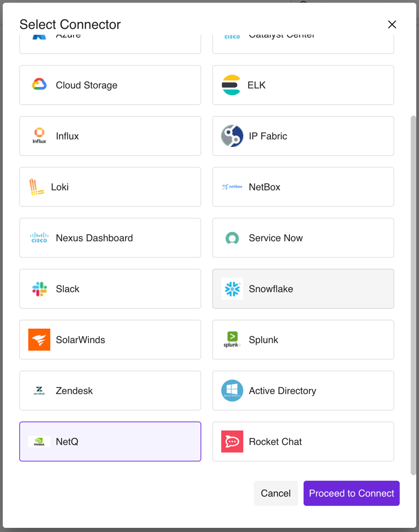Click the Loki logo icon

(x=37, y=187)
